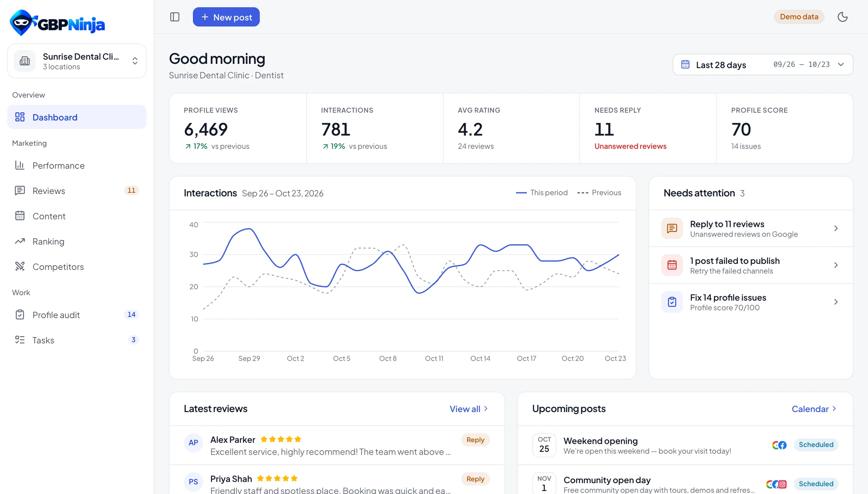Switch to dark mode moon icon
868x494 pixels.
(843, 17)
